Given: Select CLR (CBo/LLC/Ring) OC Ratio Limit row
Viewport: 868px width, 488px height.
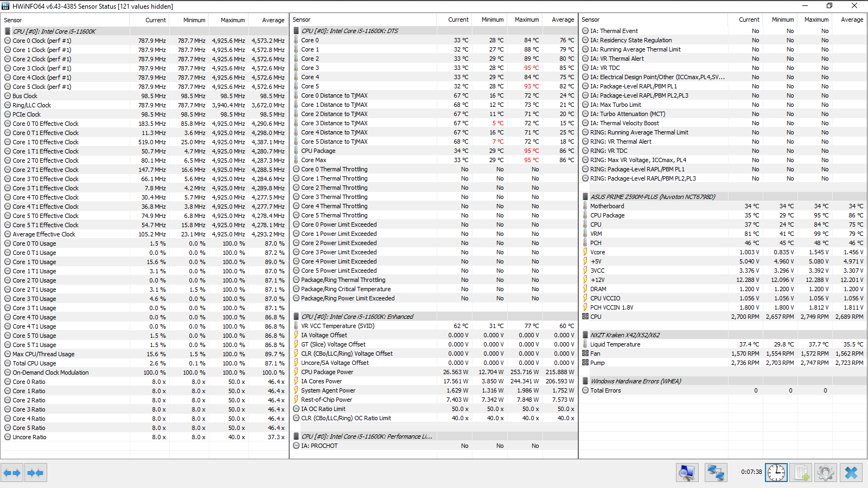Looking at the screenshot, I should click(x=433, y=418).
